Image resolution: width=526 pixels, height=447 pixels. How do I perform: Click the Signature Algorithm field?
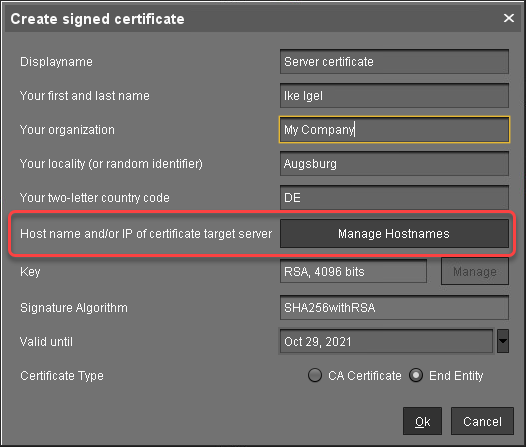[394, 308]
